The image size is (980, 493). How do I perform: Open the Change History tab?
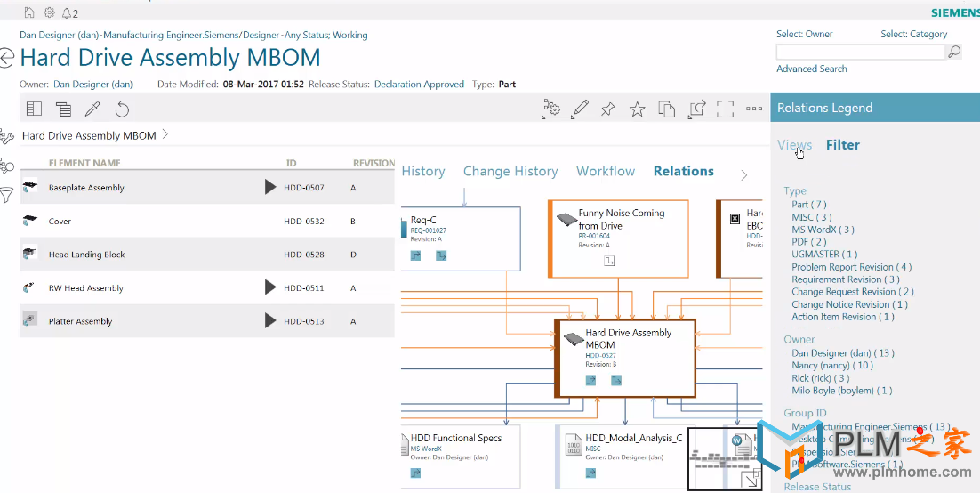click(x=510, y=172)
